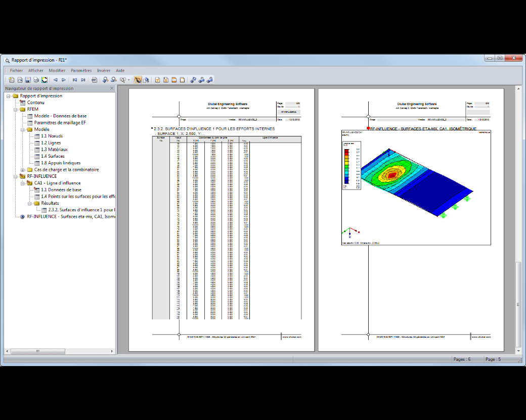This screenshot has height=420, width=526.
Task: Select 1.4 Surfaces entry
Action: pos(53,156)
